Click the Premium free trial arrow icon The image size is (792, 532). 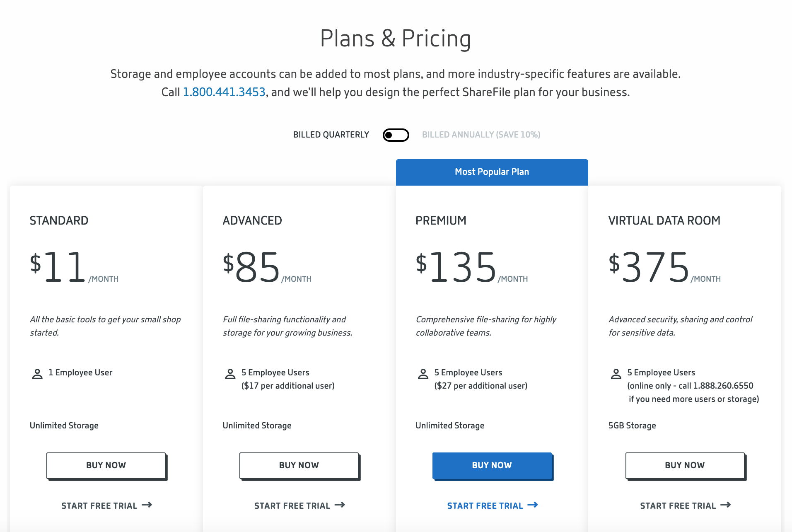pyautogui.click(x=533, y=505)
